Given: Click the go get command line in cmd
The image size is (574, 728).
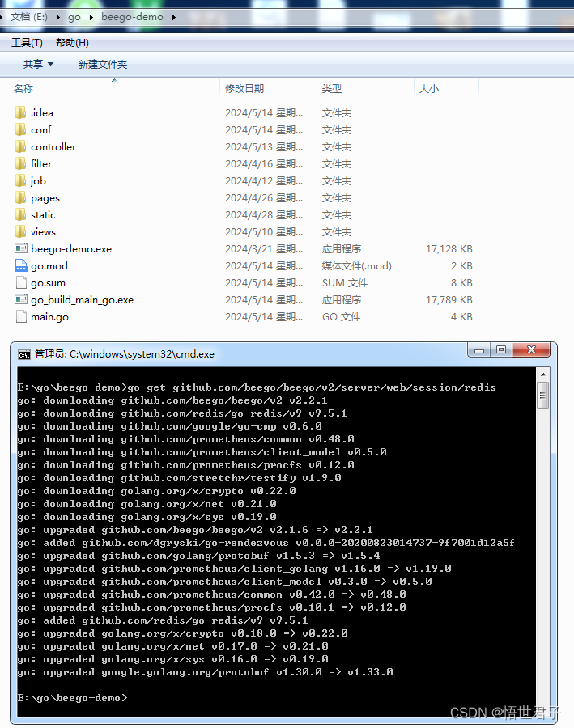Looking at the screenshot, I should click(257, 387).
